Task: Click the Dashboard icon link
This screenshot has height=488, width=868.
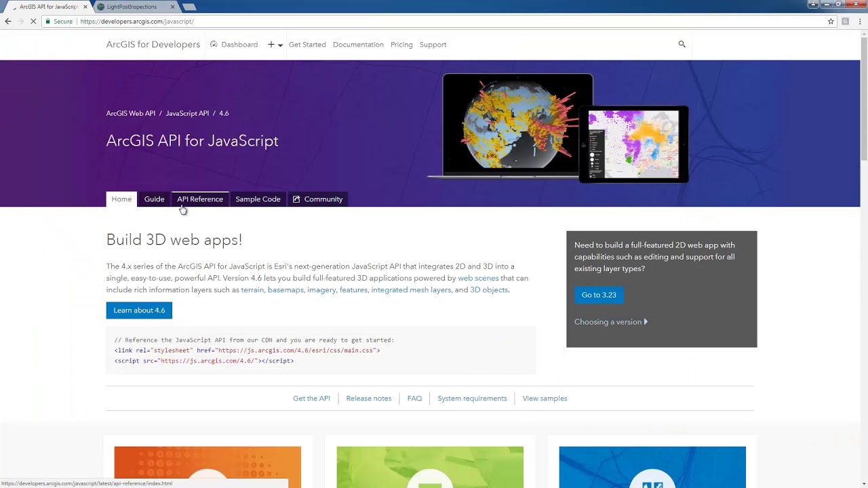Action: (x=234, y=45)
